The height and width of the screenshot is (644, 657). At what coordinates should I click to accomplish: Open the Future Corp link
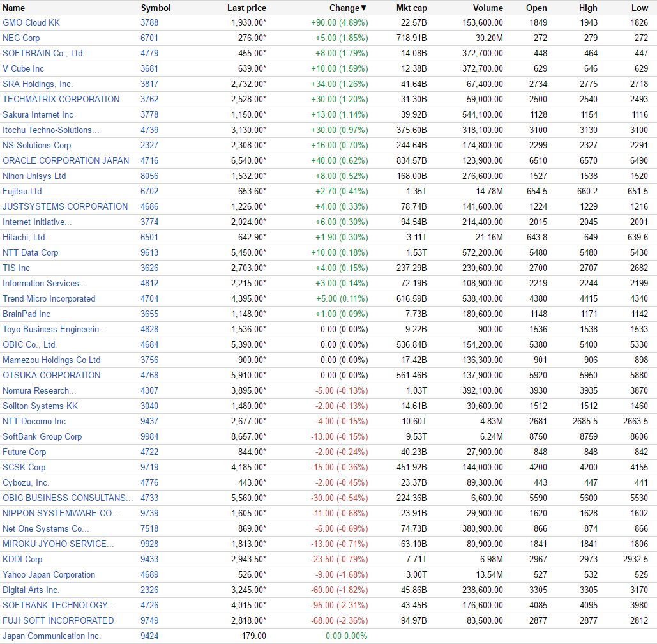click(24, 452)
